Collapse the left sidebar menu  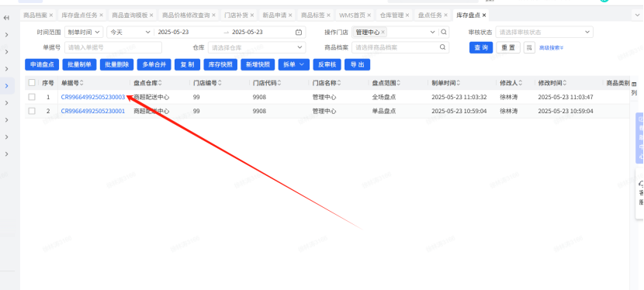(x=6, y=18)
